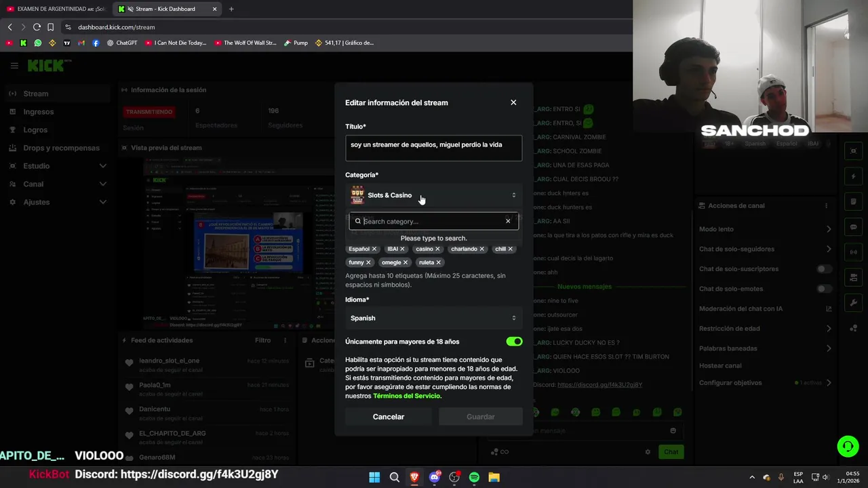Remove the omegle tag
868x488 pixels.
coord(406,262)
